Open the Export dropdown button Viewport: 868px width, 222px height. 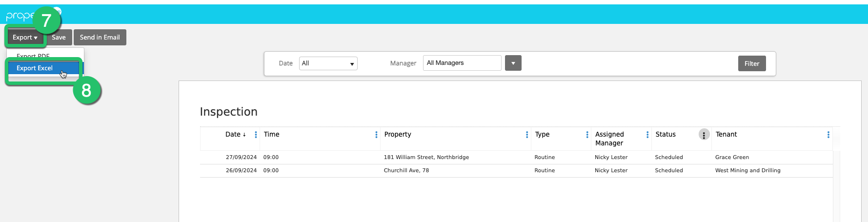25,38
